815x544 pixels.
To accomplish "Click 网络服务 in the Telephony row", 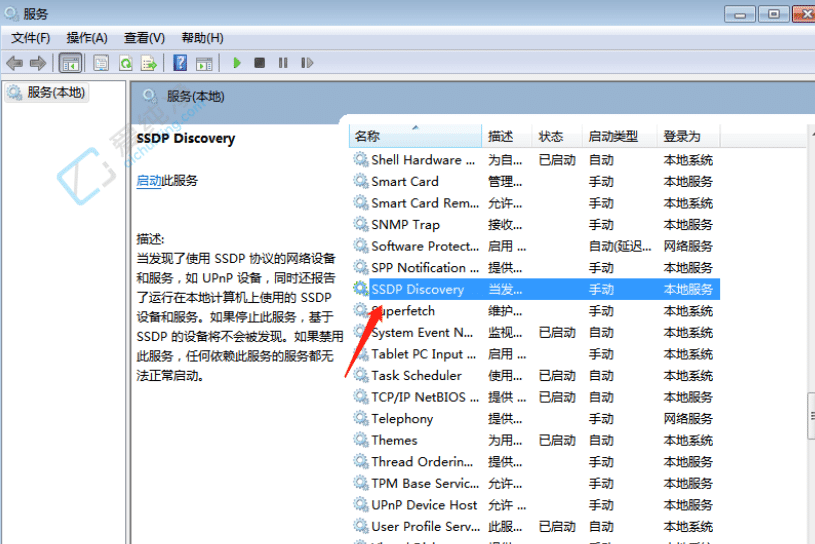I will point(688,419).
